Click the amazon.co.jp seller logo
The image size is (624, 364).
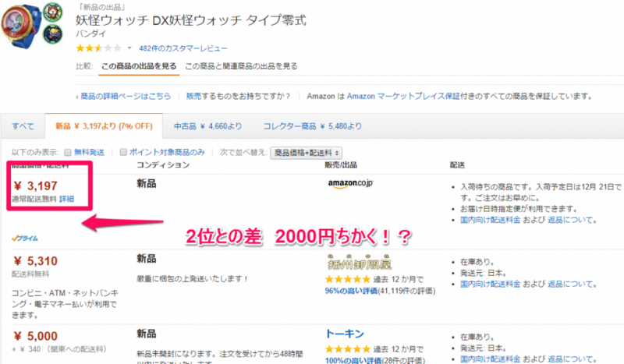(350, 183)
